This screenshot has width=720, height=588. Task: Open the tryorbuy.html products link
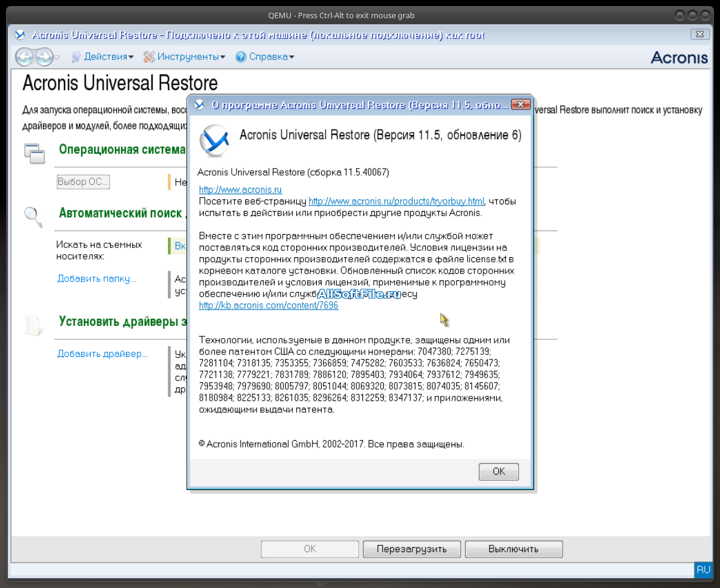[396, 201]
